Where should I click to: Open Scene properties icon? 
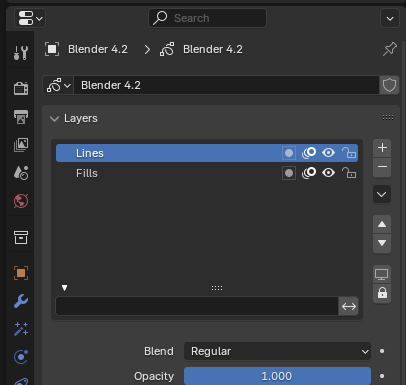pyautogui.click(x=21, y=173)
